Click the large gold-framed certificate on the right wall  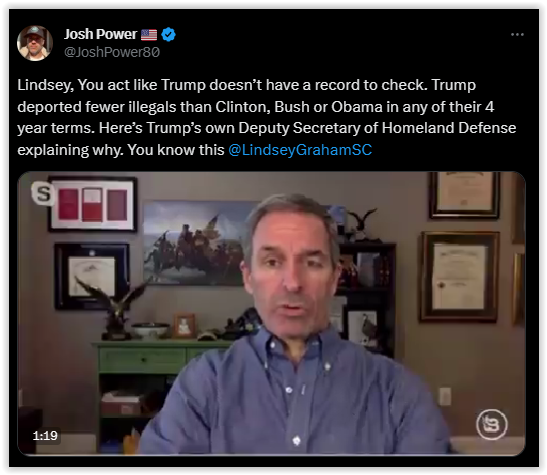coord(460,277)
